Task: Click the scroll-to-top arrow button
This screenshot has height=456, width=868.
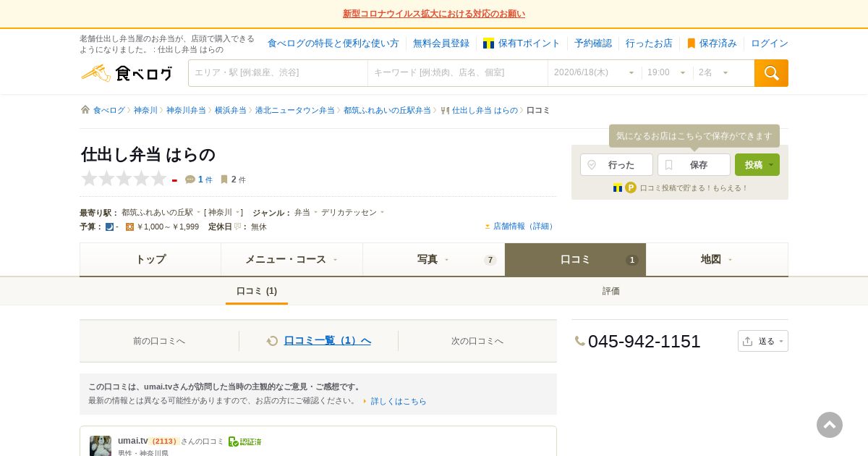Action: click(x=830, y=425)
